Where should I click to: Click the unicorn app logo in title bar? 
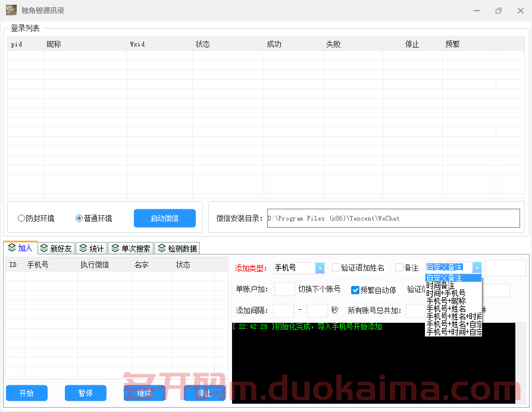[x=11, y=10]
